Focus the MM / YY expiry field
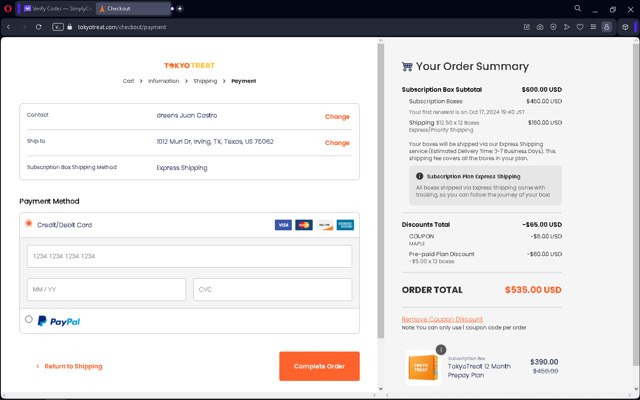The height and width of the screenshot is (400, 640). pyautogui.click(x=107, y=289)
